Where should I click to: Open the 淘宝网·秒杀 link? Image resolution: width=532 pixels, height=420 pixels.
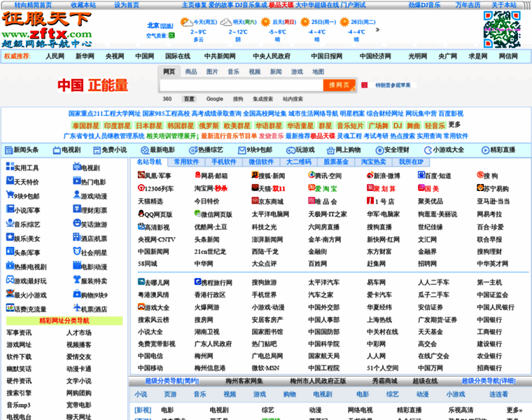coord(211,188)
